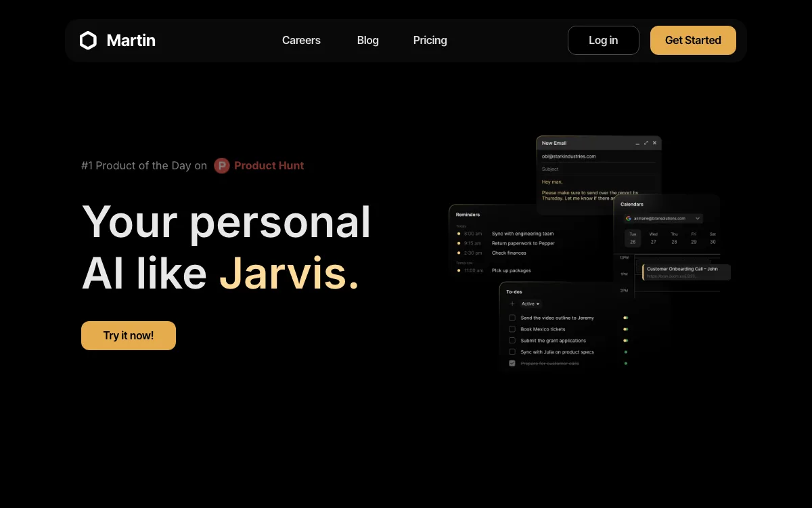
Task: Click the Martin brand name
Action: coord(131,41)
